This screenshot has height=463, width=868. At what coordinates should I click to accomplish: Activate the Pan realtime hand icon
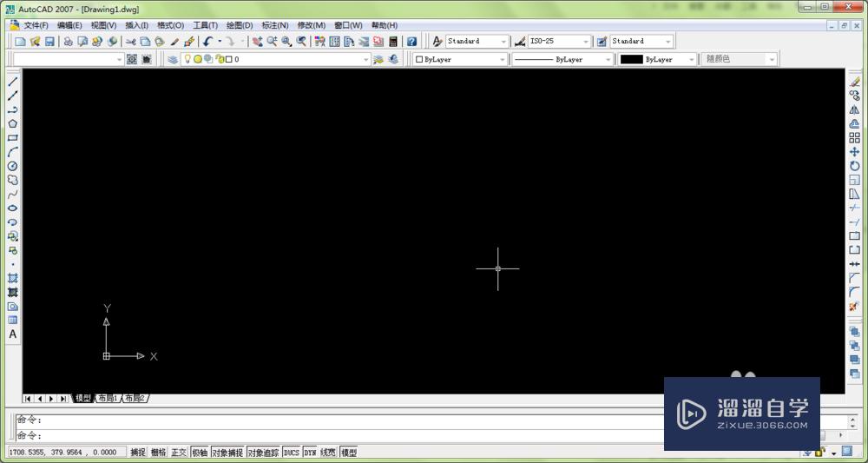(258, 42)
